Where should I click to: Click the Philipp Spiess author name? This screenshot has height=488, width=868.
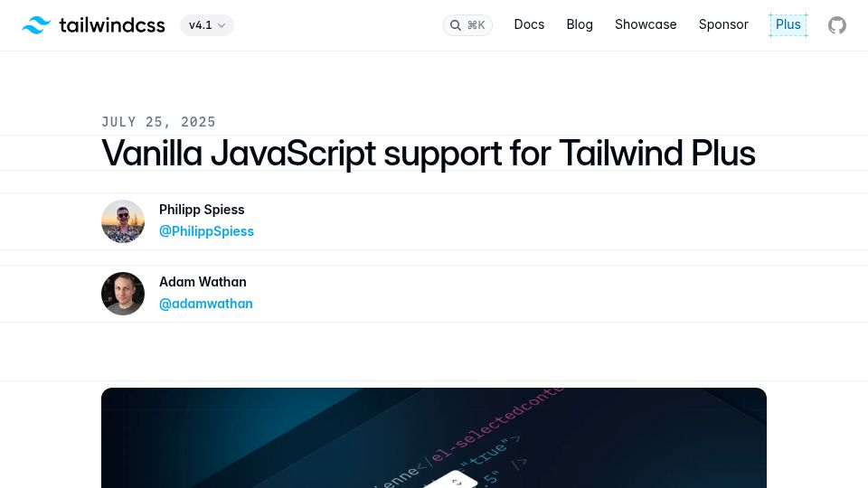pos(202,210)
